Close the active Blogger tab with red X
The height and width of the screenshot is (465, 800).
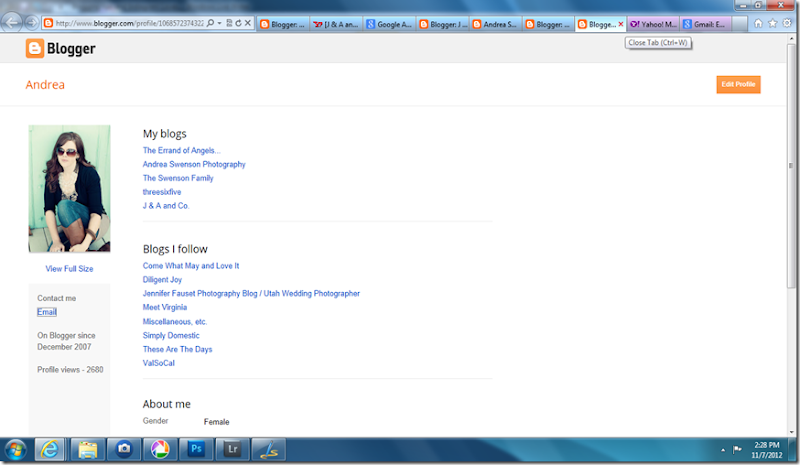click(x=621, y=24)
